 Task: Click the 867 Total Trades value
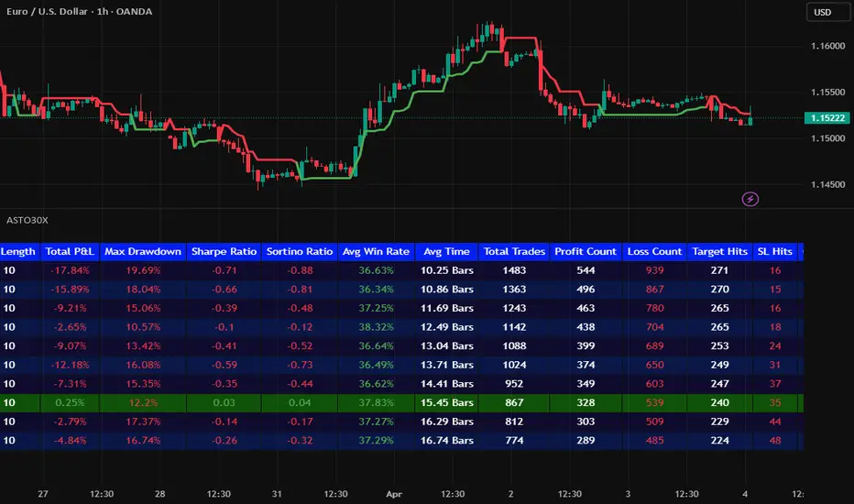514,402
